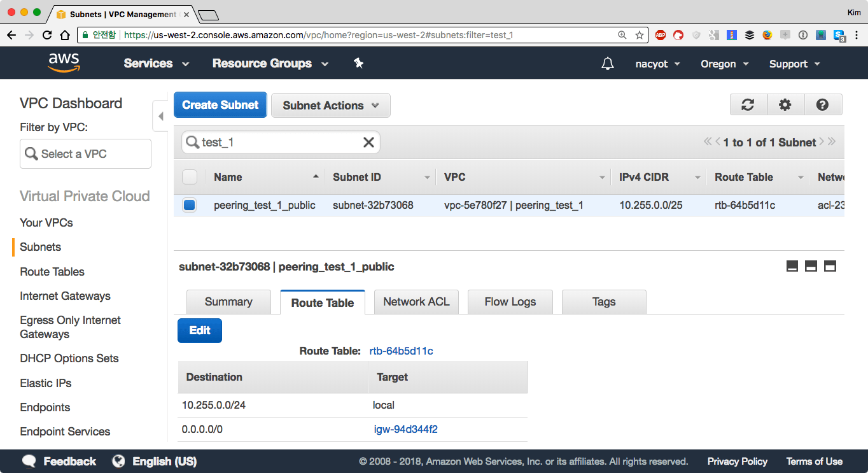Click the Select a VPC filter field

(85, 154)
